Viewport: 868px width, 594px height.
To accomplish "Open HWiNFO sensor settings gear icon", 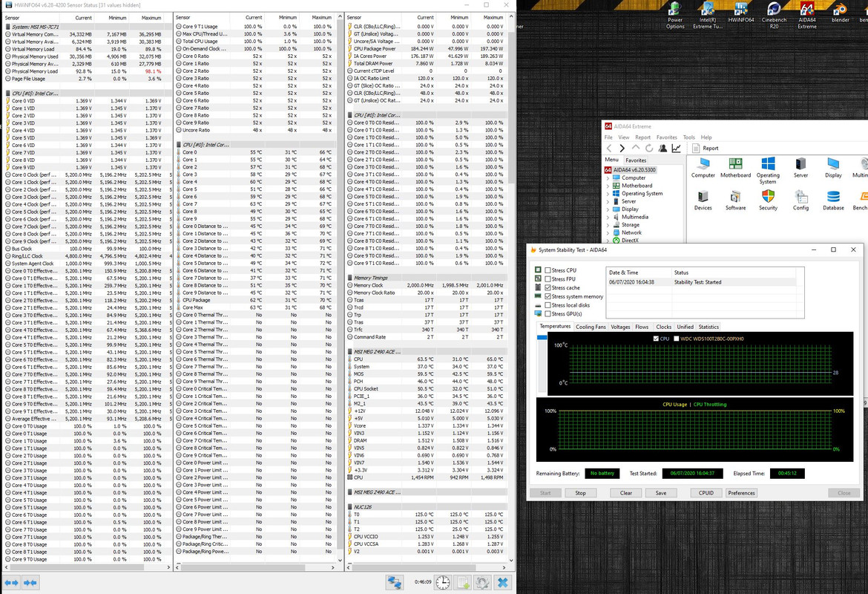I will coord(482,582).
